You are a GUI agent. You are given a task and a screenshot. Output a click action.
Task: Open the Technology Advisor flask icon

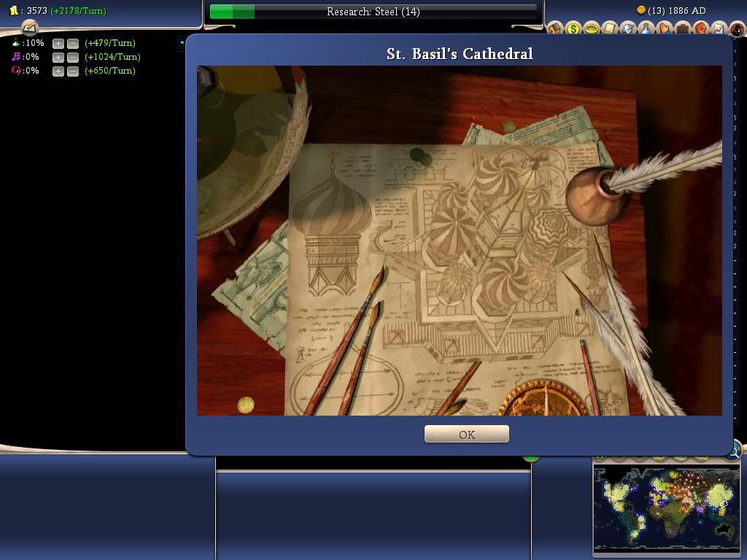(646, 28)
